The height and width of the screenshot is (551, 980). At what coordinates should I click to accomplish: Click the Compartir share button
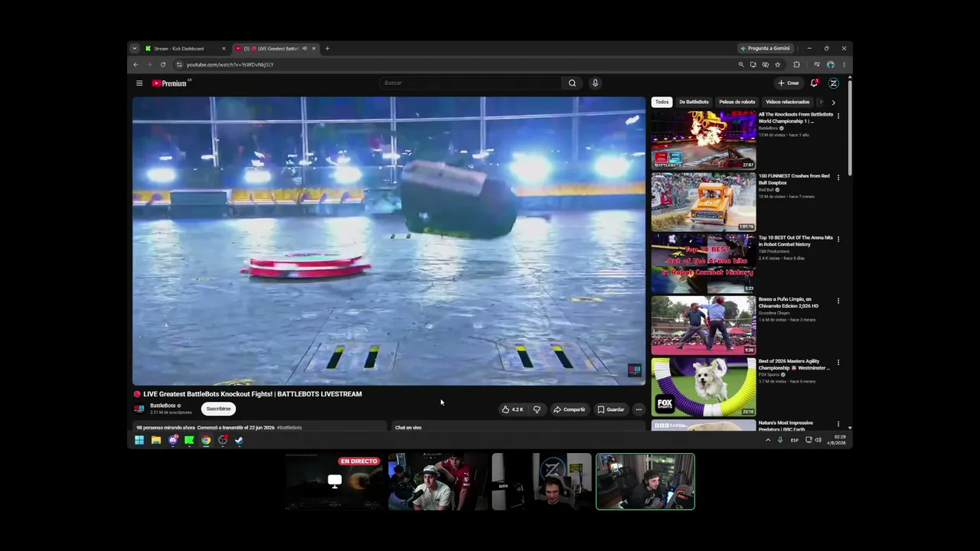click(x=570, y=409)
